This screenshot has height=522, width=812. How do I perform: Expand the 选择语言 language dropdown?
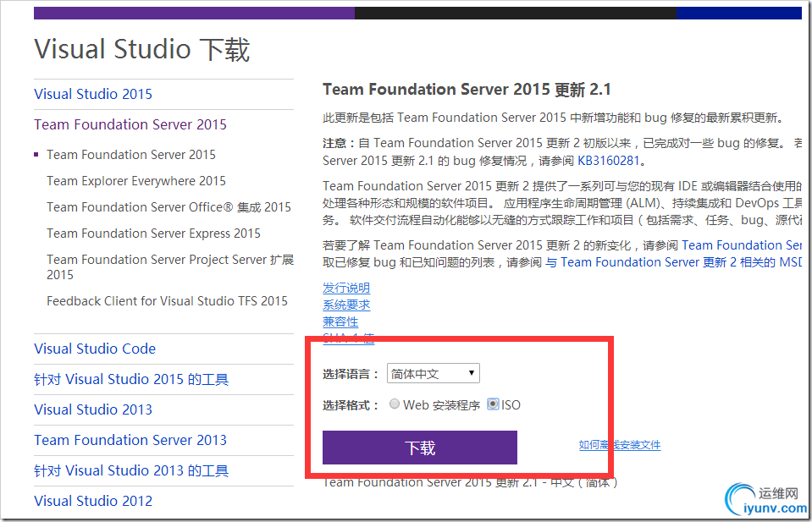434,374
